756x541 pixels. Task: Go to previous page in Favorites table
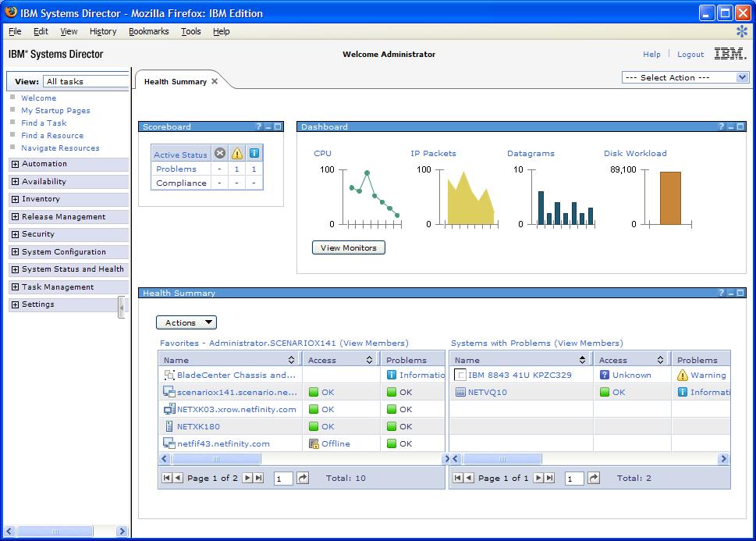click(x=178, y=478)
